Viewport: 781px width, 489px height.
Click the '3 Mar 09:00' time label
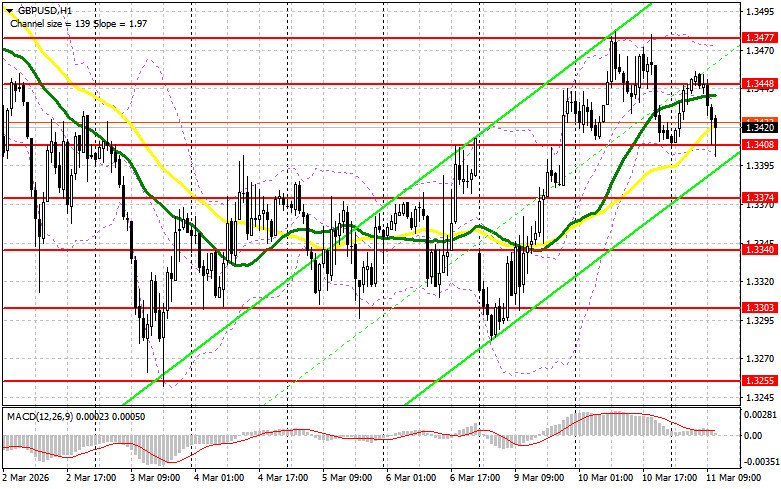(155, 478)
